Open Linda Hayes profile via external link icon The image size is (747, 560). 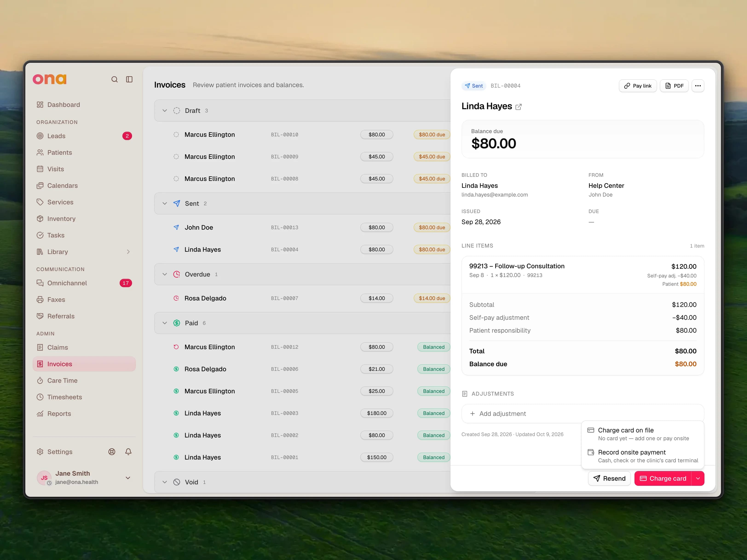click(518, 107)
